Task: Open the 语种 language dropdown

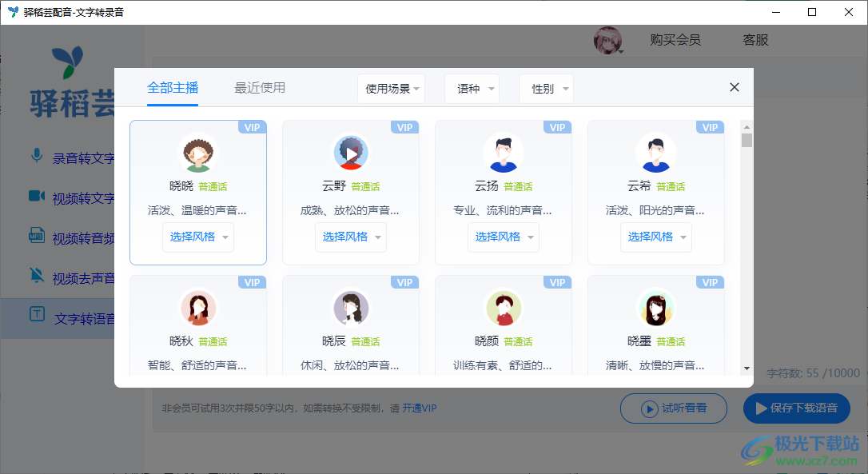Action: pyautogui.click(x=472, y=89)
